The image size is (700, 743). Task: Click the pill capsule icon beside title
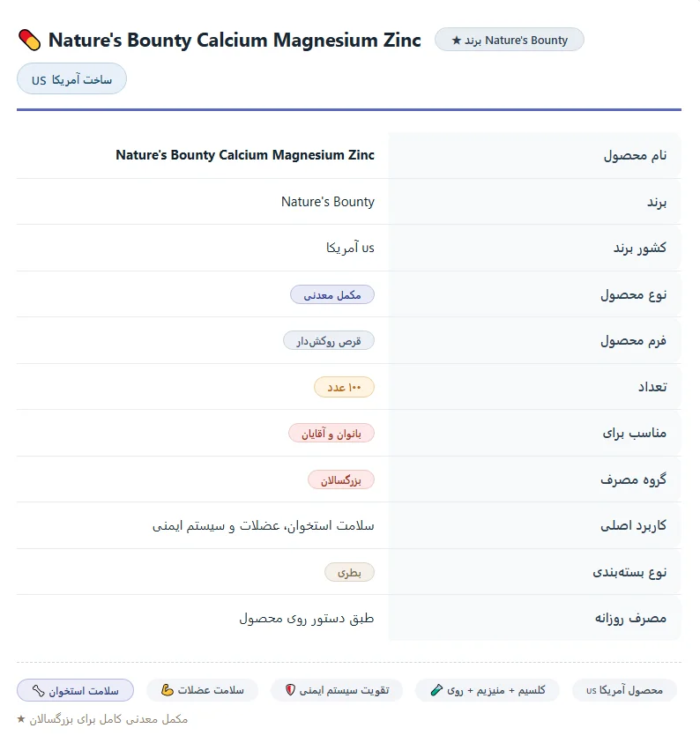pyautogui.click(x=29, y=41)
